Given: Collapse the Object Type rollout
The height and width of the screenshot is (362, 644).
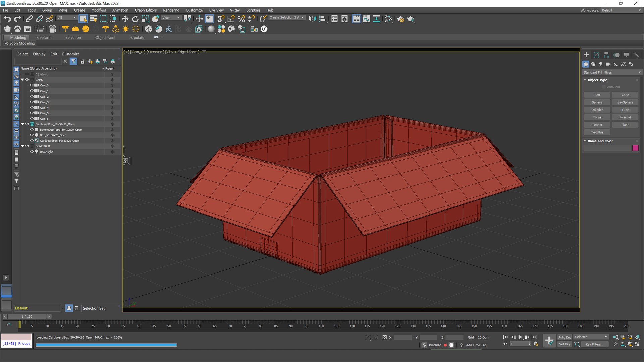Looking at the screenshot, I should (x=585, y=80).
